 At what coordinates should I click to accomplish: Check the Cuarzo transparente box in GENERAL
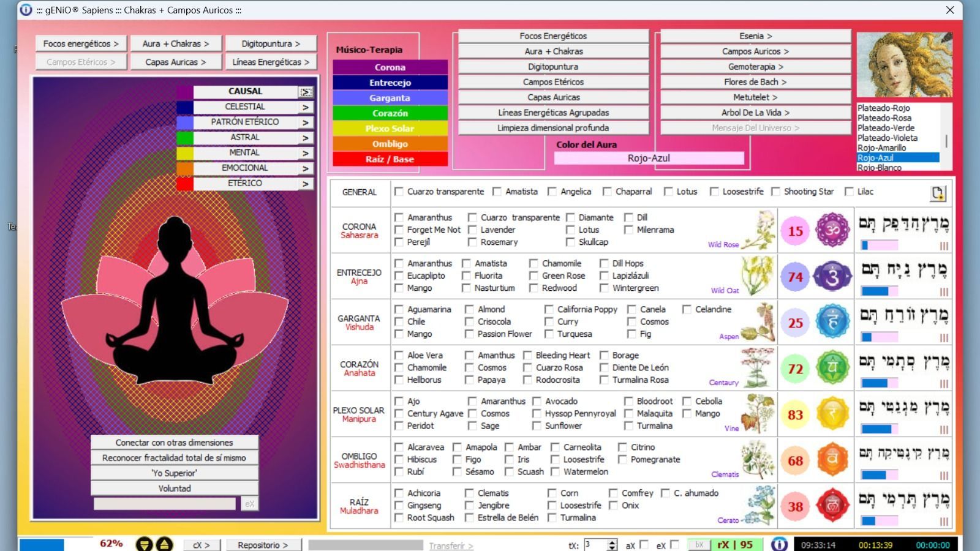pyautogui.click(x=399, y=192)
